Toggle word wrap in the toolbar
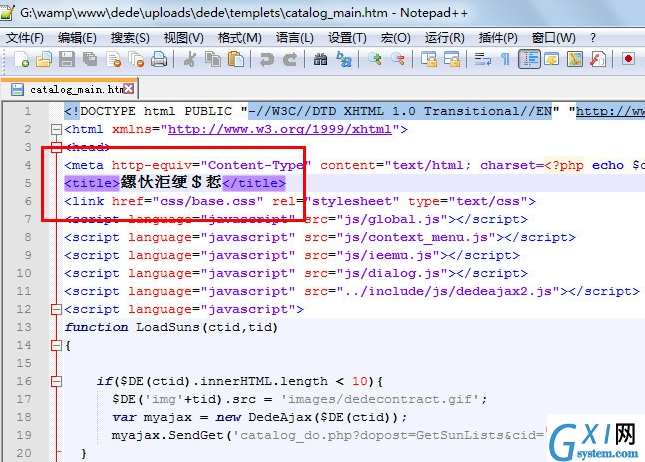645x462 pixels. (x=483, y=59)
